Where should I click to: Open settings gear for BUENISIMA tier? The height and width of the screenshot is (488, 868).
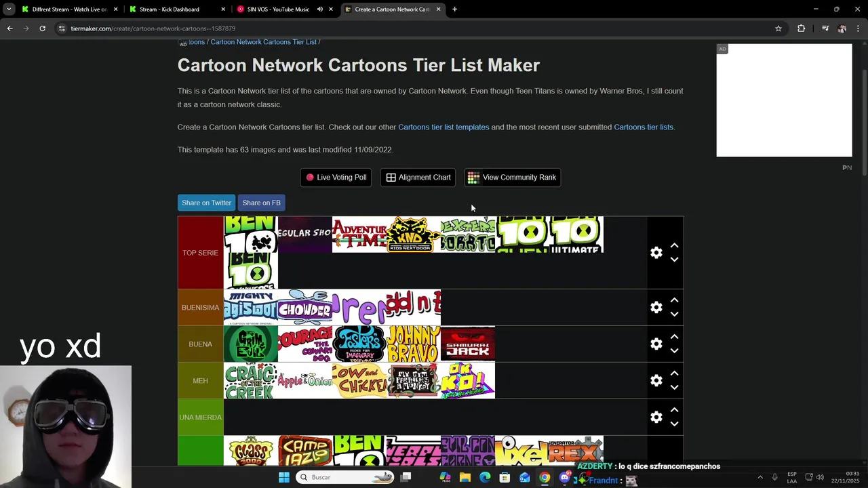point(656,307)
